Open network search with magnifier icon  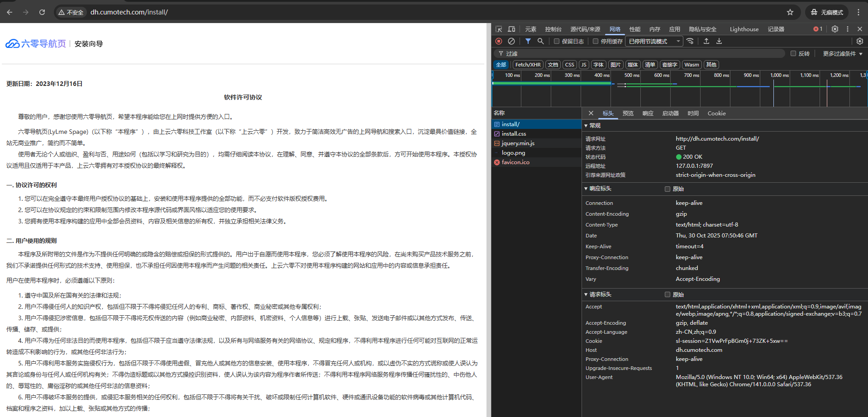pyautogui.click(x=540, y=41)
